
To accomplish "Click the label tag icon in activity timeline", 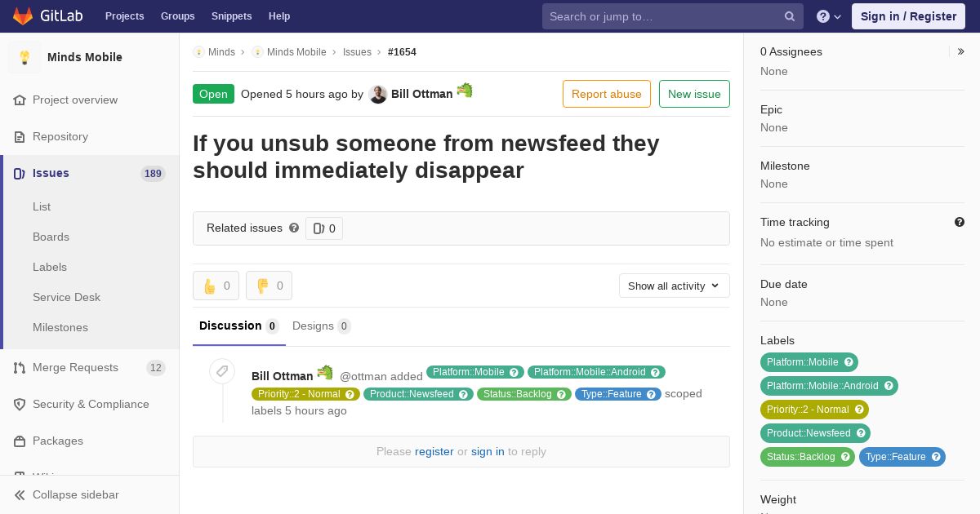I will (222, 371).
